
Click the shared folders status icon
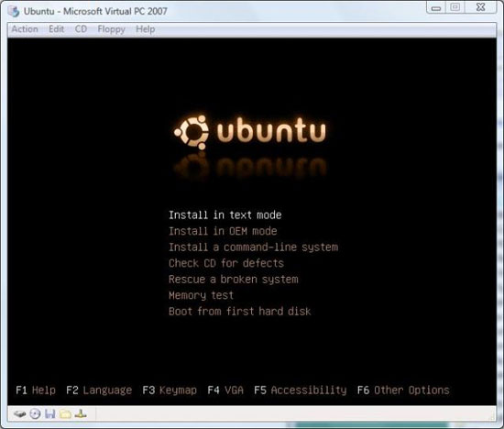tap(65, 413)
